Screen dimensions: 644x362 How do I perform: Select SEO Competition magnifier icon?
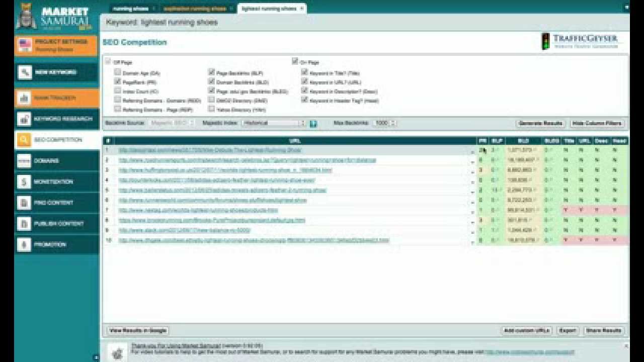[x=24, y=140]
